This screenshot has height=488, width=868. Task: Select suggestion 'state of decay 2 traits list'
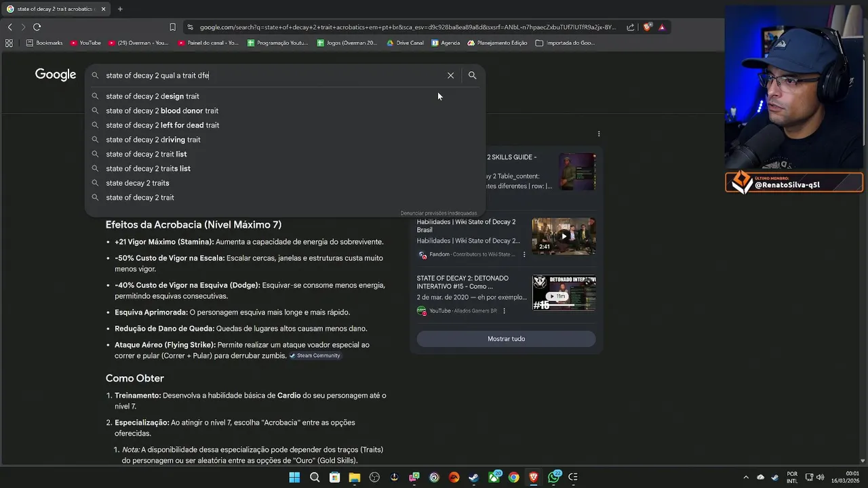tap(285, 169)
